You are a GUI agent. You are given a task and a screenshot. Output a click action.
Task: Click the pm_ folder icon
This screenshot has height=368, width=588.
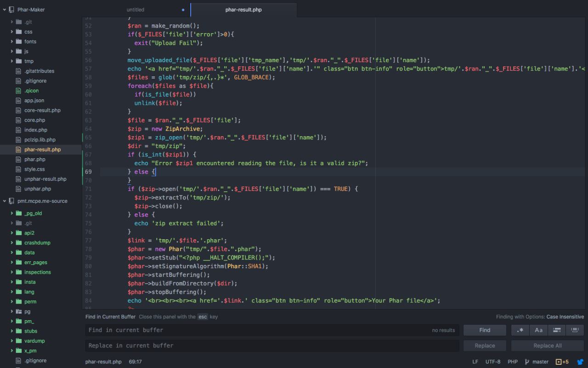19,321
